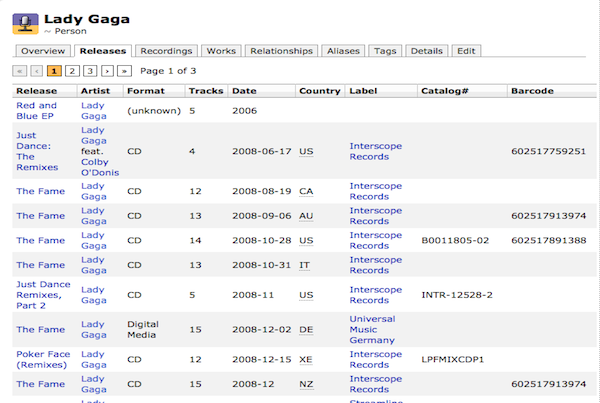This screenshot has width=600, height=403.
Task: Click the (unknown) format cell
Action: [154, 111]
